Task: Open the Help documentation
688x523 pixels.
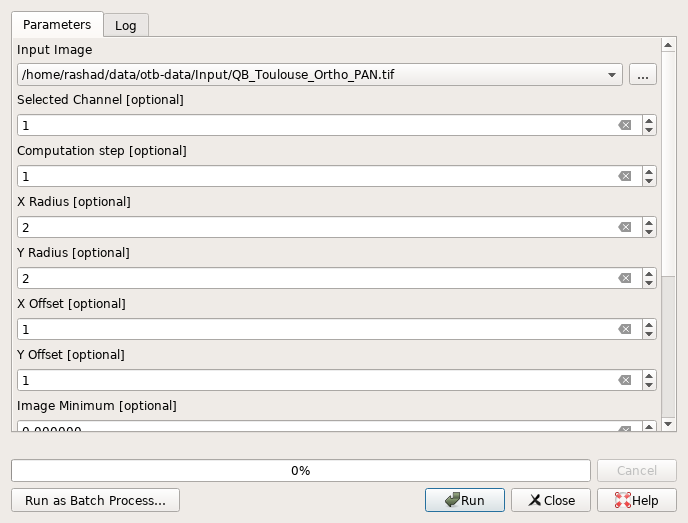Action: coord(637,500)
